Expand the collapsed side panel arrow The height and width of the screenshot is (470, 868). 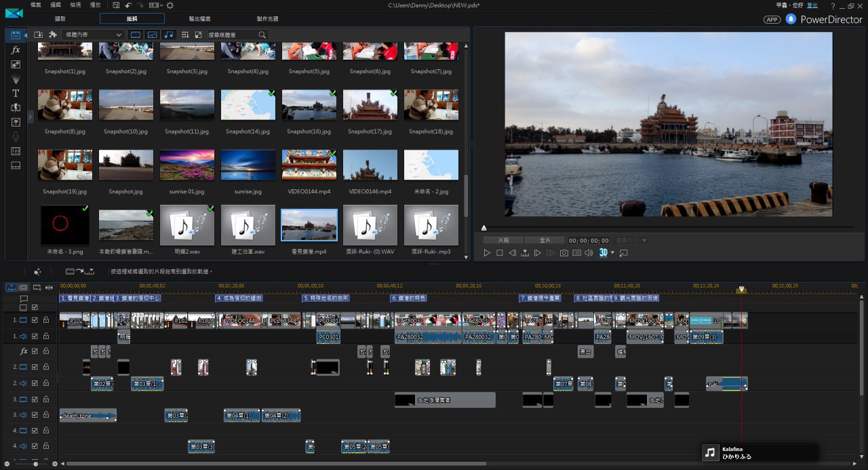point(31,117)
